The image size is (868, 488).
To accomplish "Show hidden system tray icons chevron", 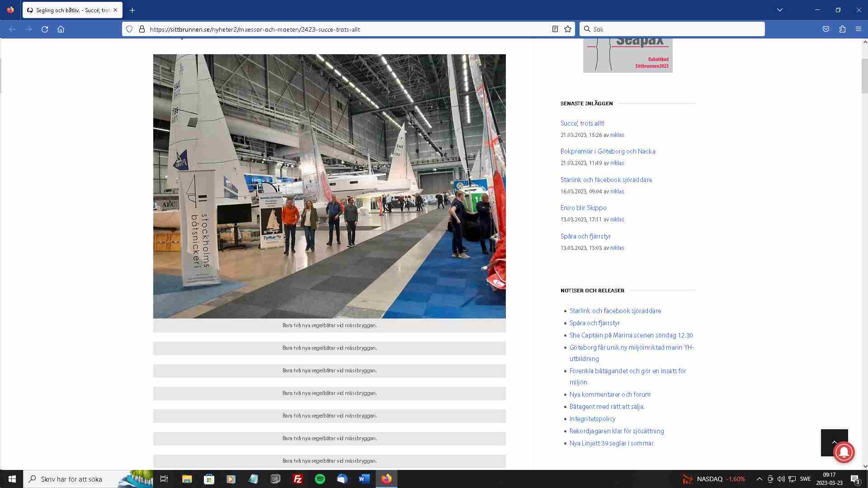I will click(759, 479).
